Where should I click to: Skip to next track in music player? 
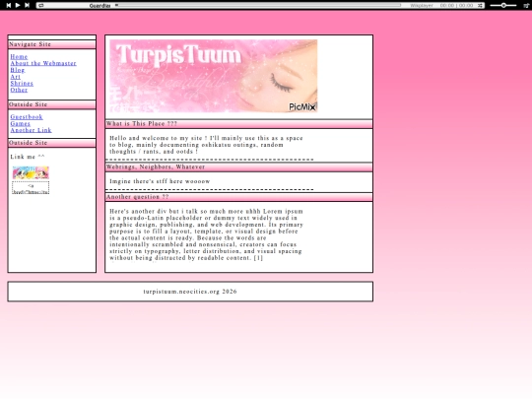[x=28, y=5]
